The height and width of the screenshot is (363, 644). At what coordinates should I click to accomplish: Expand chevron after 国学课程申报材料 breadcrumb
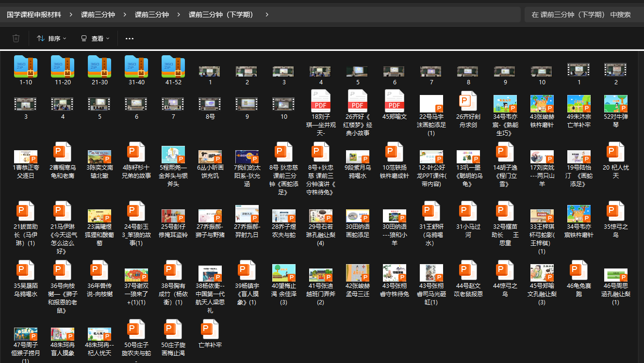coord(71,15)
